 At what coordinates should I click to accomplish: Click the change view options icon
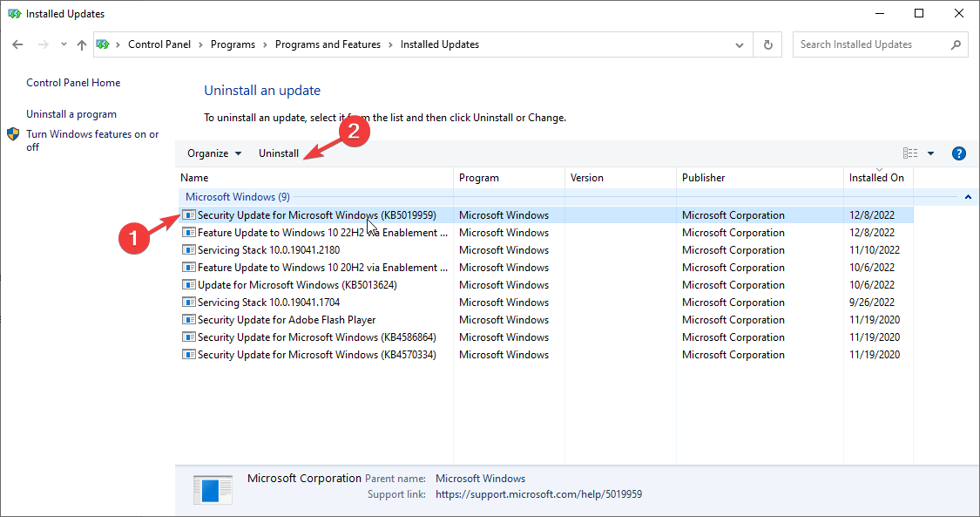click(x=909, y=153)
